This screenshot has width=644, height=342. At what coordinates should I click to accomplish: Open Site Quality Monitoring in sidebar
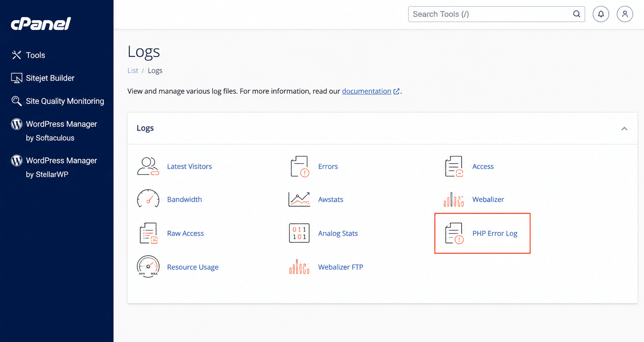pyautogui.click(x=65, y=101)
